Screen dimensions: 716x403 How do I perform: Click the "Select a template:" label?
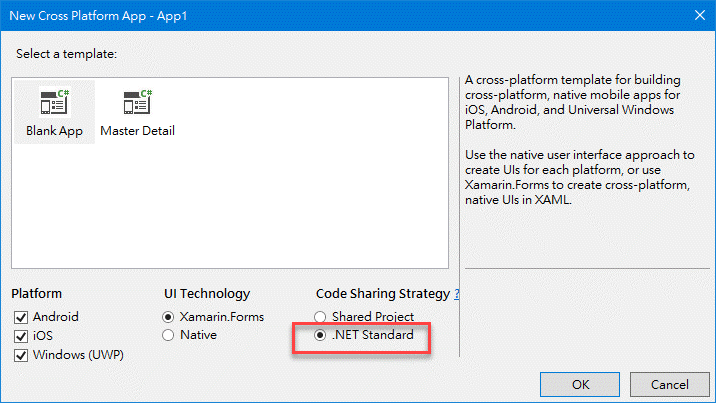pos(67,54)
